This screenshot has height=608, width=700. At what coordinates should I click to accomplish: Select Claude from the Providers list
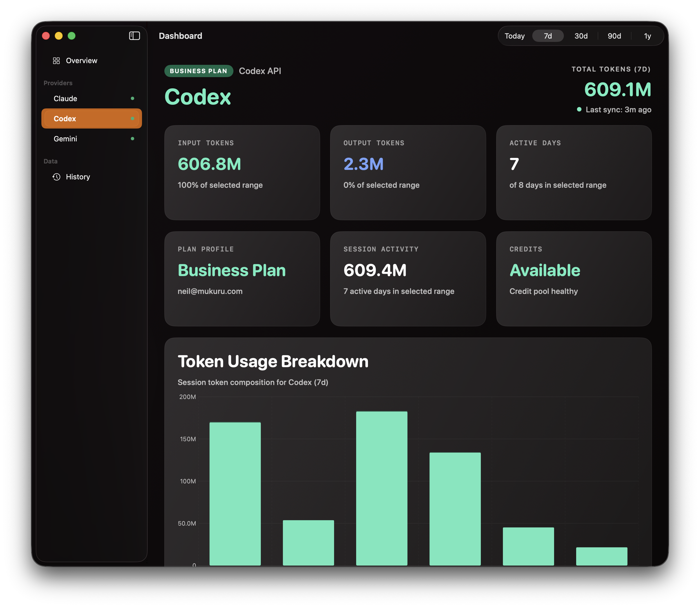coord(65,98)
